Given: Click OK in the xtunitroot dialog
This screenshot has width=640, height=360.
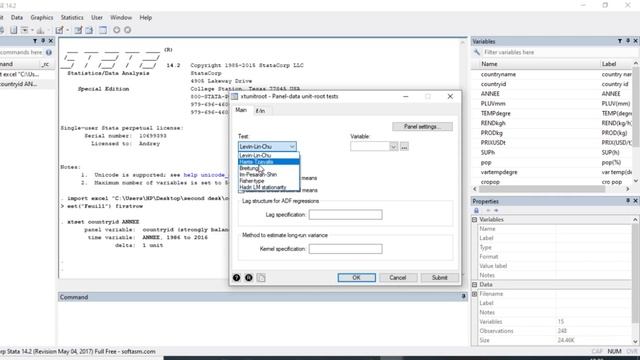Looking at the screenshot, I should pyautogui.click(x=356, y=278).
